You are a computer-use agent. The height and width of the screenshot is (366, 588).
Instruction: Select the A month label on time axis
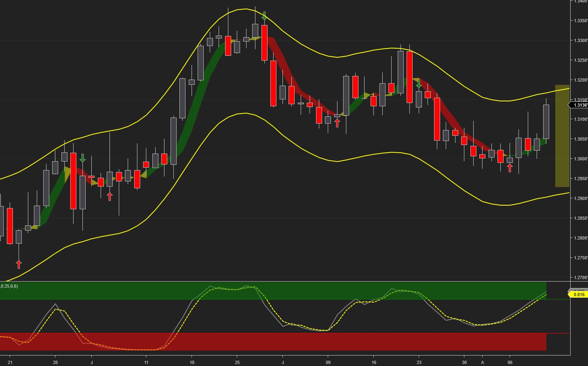coord(483,362)
